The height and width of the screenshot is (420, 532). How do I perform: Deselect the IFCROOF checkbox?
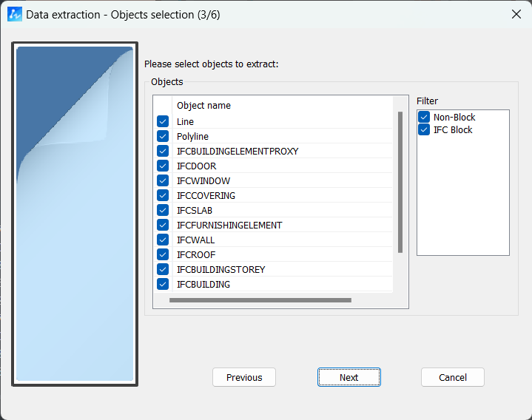pos(163,254)
